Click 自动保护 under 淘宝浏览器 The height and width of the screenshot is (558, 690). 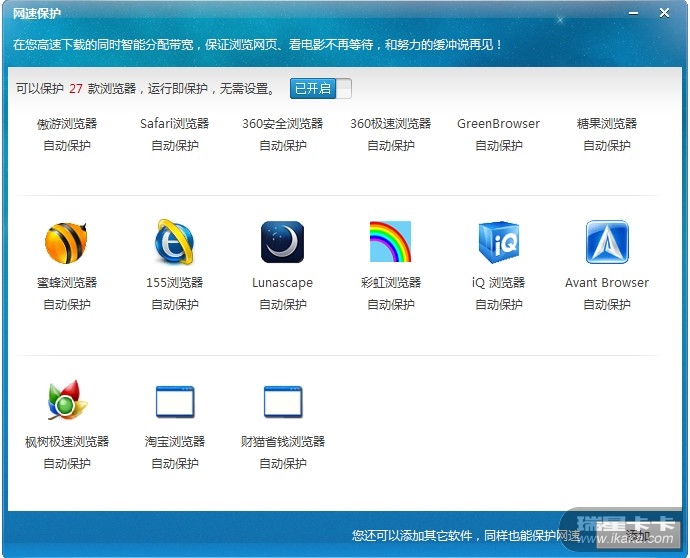click(x=175, y=463)
